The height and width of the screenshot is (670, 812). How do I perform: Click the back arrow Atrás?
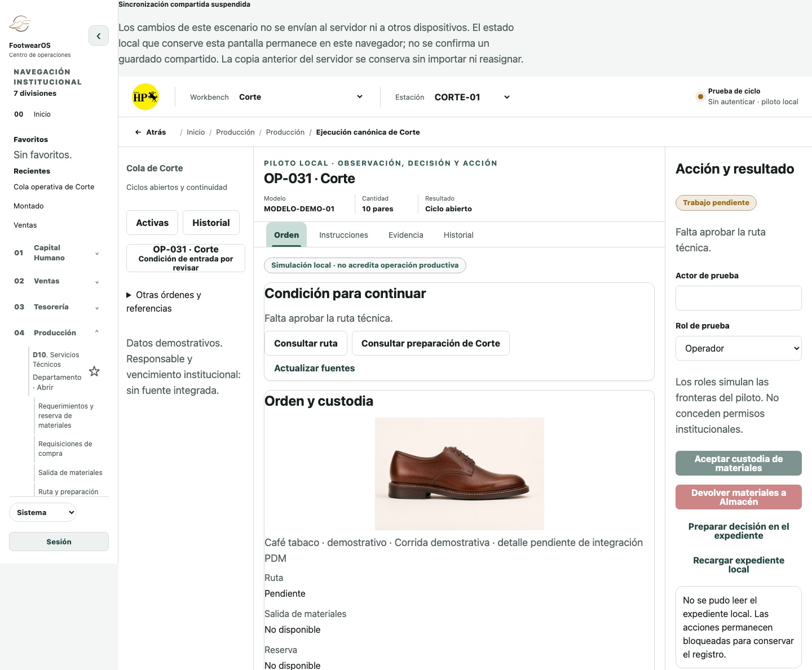150,132
